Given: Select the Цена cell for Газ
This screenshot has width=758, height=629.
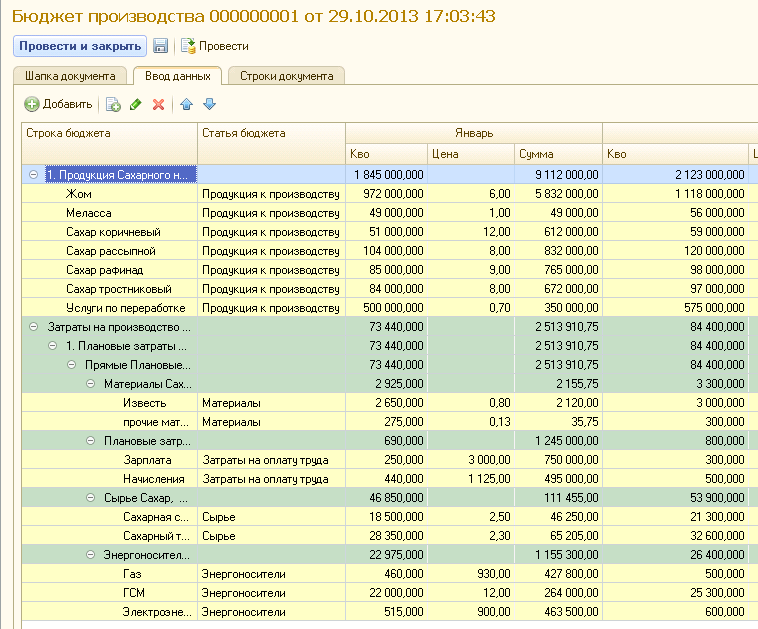Looking at the screenshot, I should coord(469,574).
